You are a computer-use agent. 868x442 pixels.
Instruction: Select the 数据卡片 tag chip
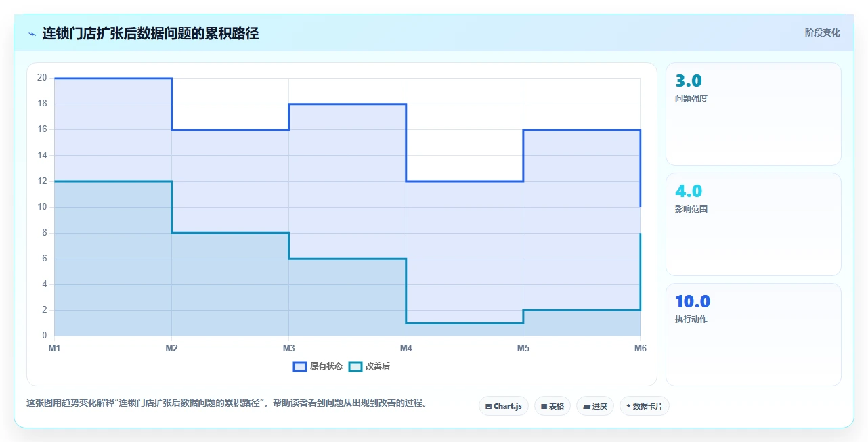pos(645,406)
